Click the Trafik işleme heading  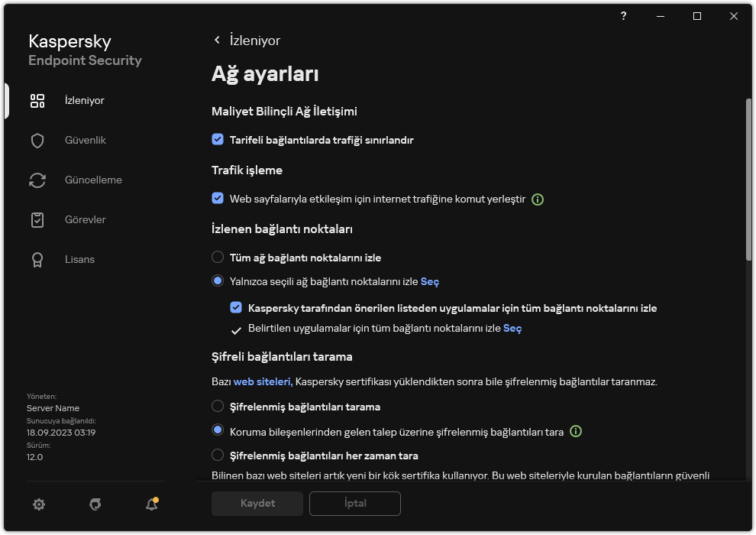pos(247,170)
